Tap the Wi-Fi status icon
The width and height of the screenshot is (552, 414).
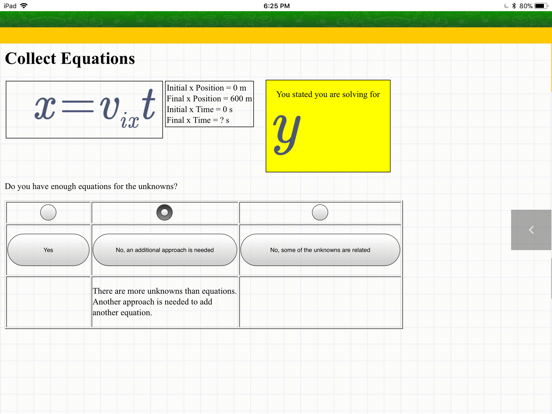[24, 6]
